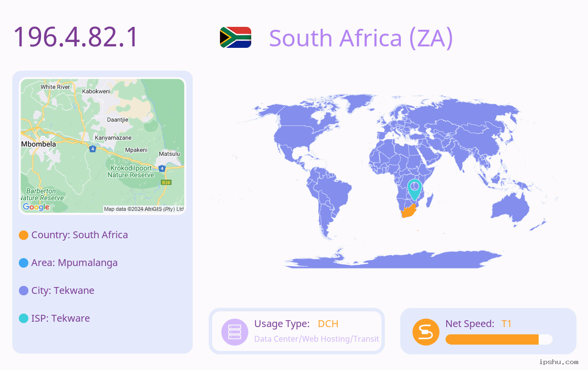Click the orange Country bullet dot
The height and width of the screenshot is (370, 588).
[x=23, y=235]
